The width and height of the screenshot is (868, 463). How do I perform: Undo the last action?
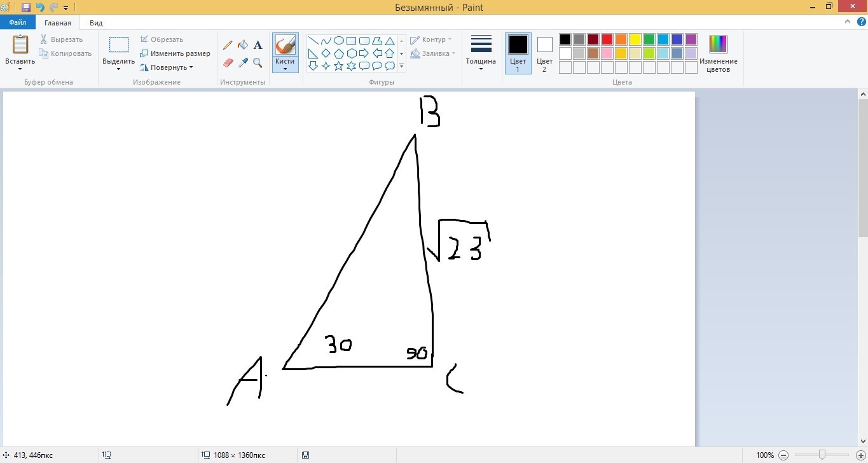[40, 8]
